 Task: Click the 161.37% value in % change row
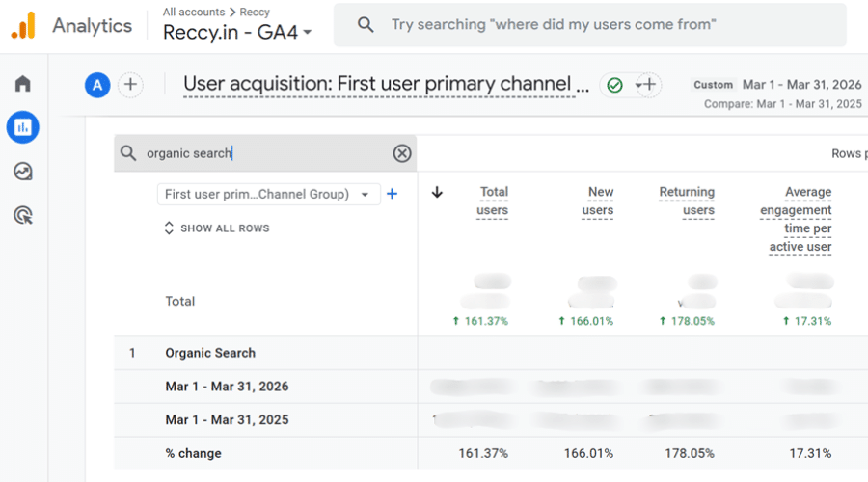483,453
